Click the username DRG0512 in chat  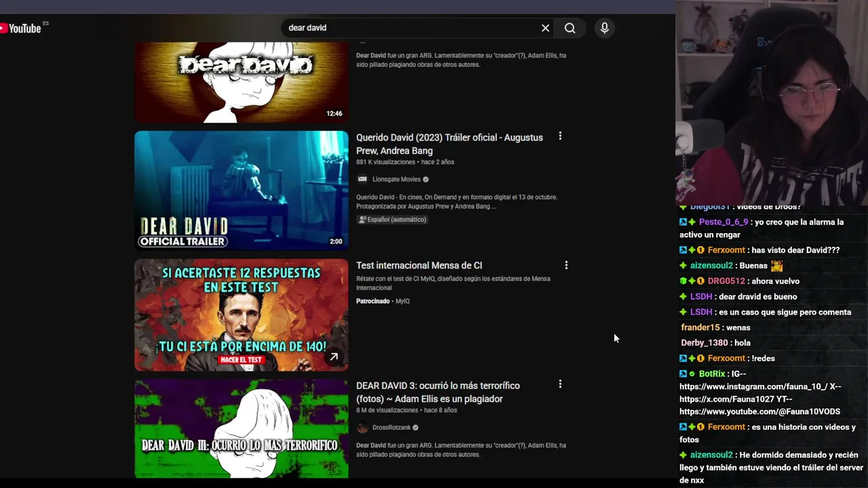pyautogui.click(x=726, y=281)
